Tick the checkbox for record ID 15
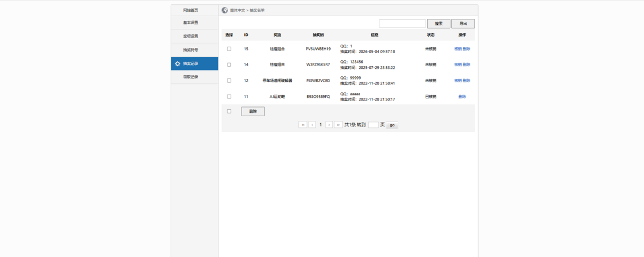Screen dimensions: 644x257 229,49
